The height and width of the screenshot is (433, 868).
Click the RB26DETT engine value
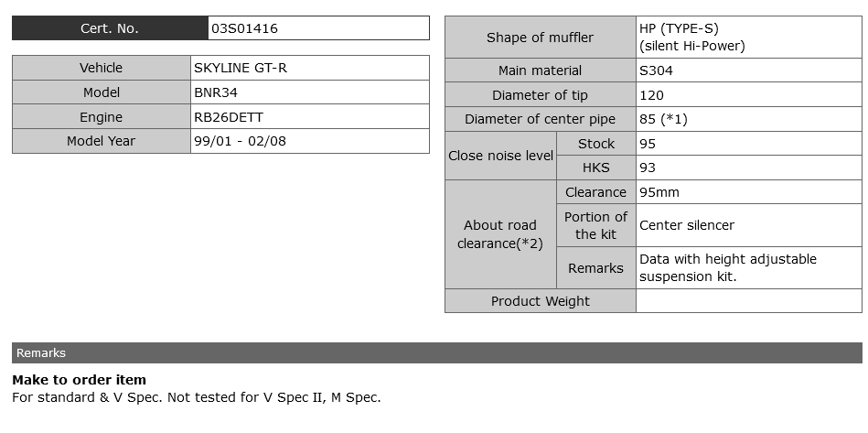pos(229,117)
